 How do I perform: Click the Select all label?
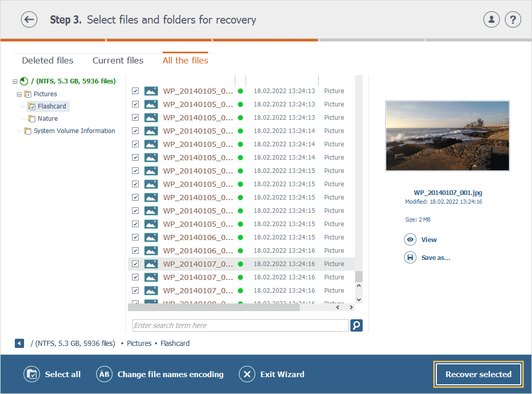click(63, 375)
